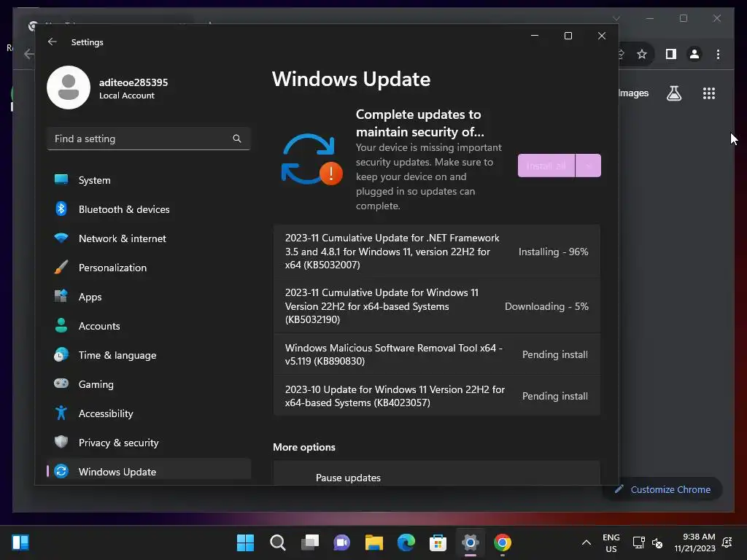Select the KB5032190 cumulative update row
The width and height of the screenshot is (747, 560).
[437, 306]
